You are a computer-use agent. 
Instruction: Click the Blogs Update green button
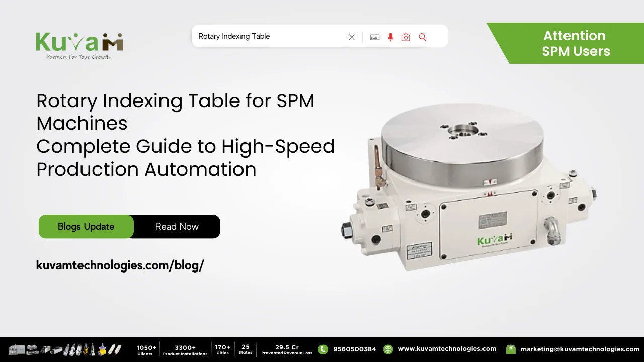86,226
